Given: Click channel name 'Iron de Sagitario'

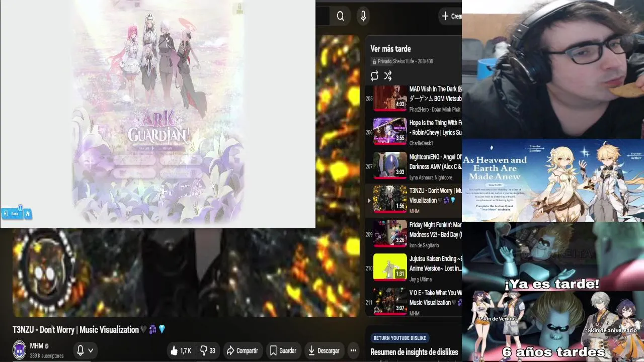Looking at the screenshot, I should pos(424,245).
